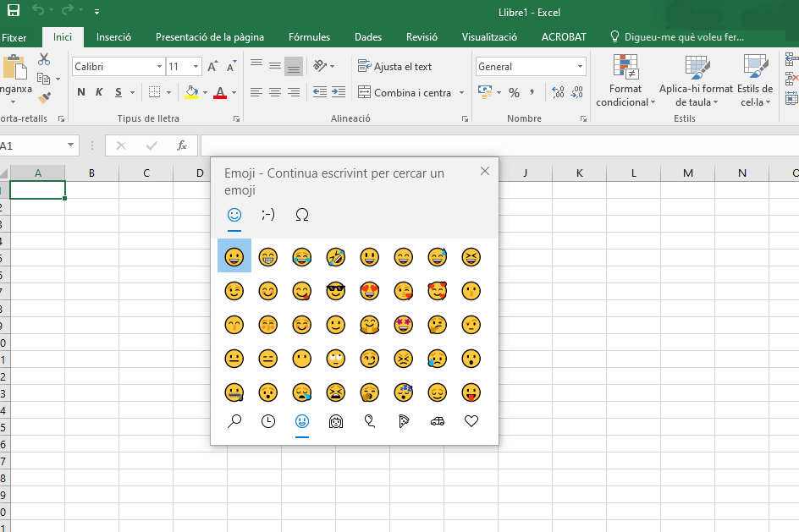The image size is (799, 532).
Task: Select the sleeping face emoji with Zzz
Action: click(404, 392)
